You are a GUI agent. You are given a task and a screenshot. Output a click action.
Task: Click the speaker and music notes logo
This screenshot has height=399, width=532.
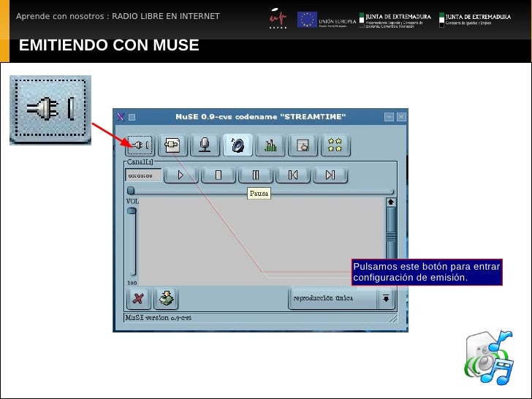click(489, 357)
